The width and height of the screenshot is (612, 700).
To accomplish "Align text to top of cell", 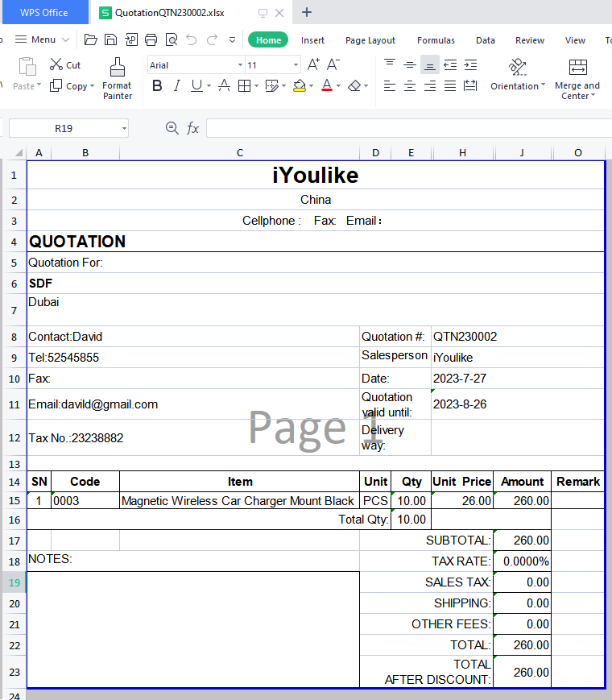I will coord(390,64).
